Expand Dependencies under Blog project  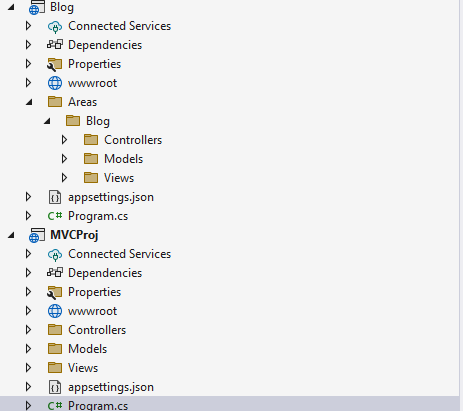[x=29, y=45]
